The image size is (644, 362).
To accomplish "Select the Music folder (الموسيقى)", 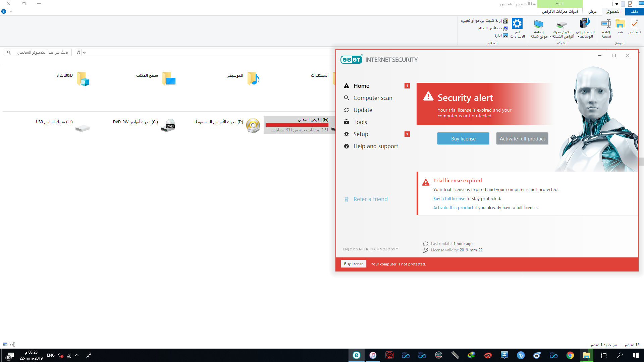I will [x=243, y=79].
